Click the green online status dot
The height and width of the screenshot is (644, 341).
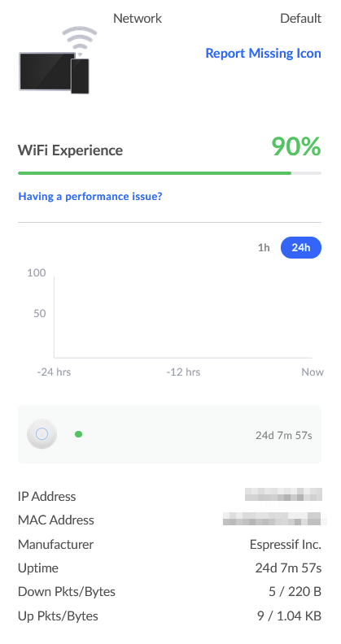pyautogui.click(x=78, y=434)
